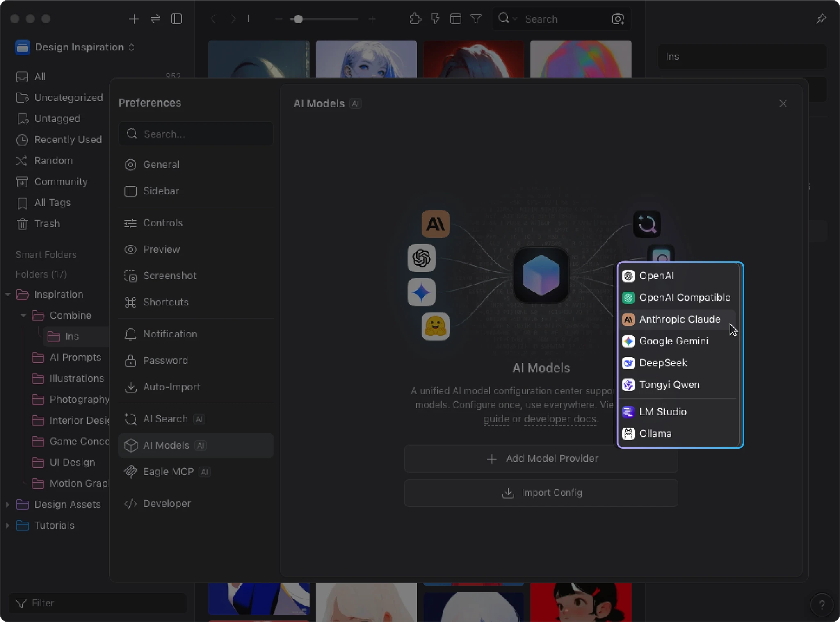Pick Google Gemini provider option
The height and width of the screenshot is (622, 840).
[673, 341]
